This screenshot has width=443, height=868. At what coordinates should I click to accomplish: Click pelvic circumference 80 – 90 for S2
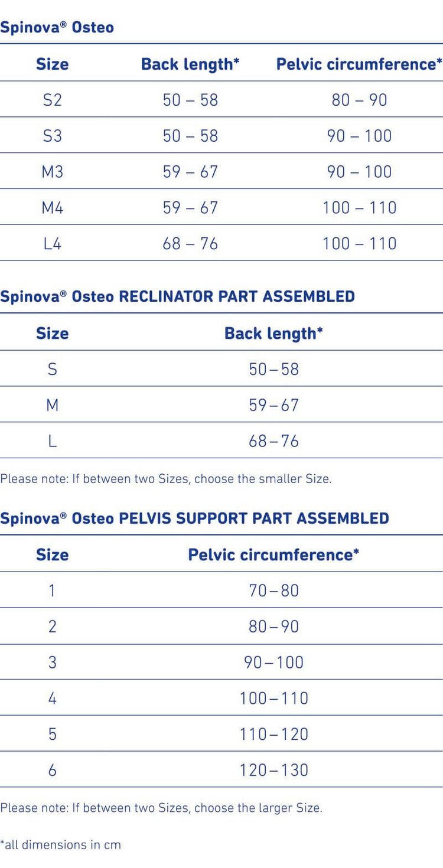point(359,100)
